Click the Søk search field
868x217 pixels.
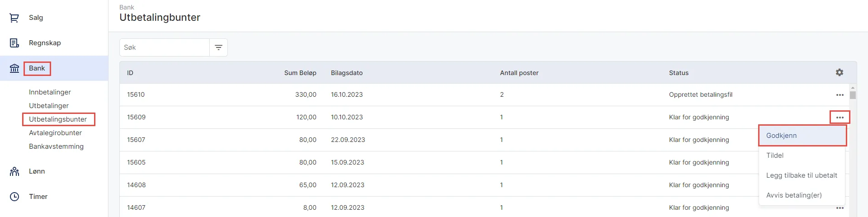165,47
